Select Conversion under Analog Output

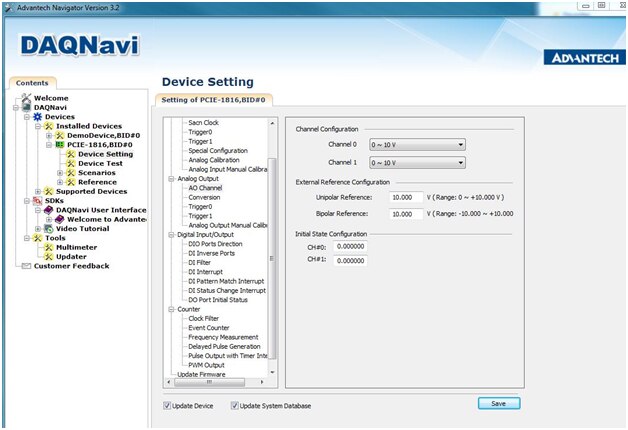[204, 197]
